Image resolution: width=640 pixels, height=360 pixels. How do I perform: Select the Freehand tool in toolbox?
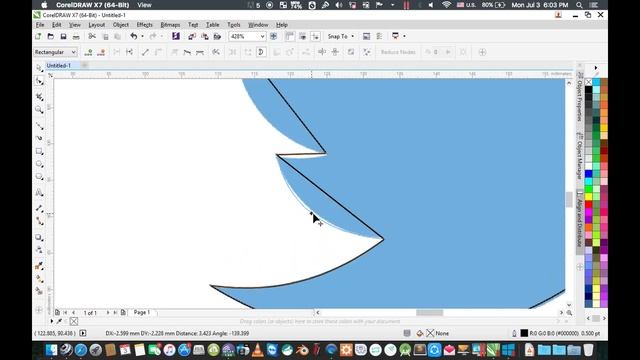click(39, 125)
